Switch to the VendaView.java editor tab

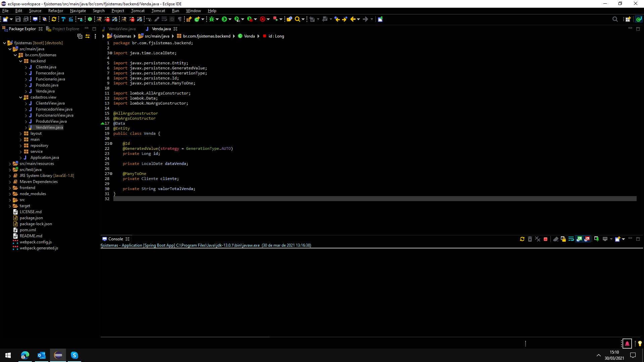[122, 29]
